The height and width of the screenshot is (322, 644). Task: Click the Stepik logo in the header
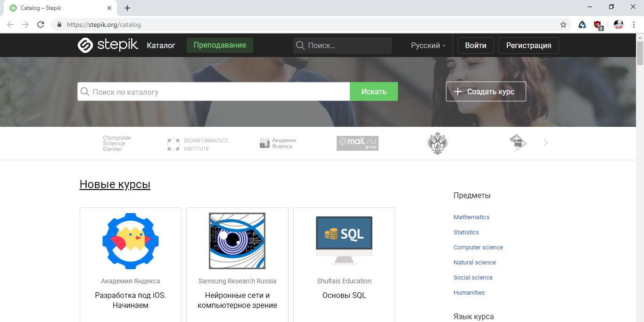(x=107, y=45)
